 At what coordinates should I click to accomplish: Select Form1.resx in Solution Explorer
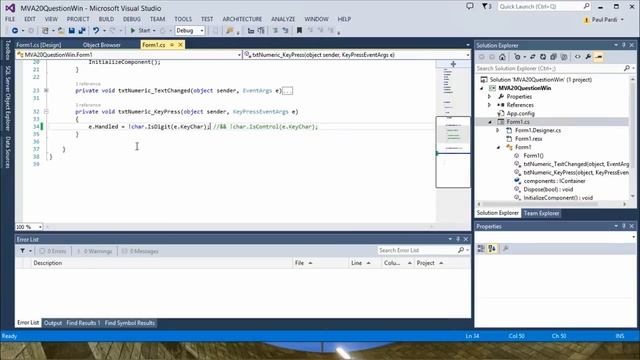click(x=528, y=139)
